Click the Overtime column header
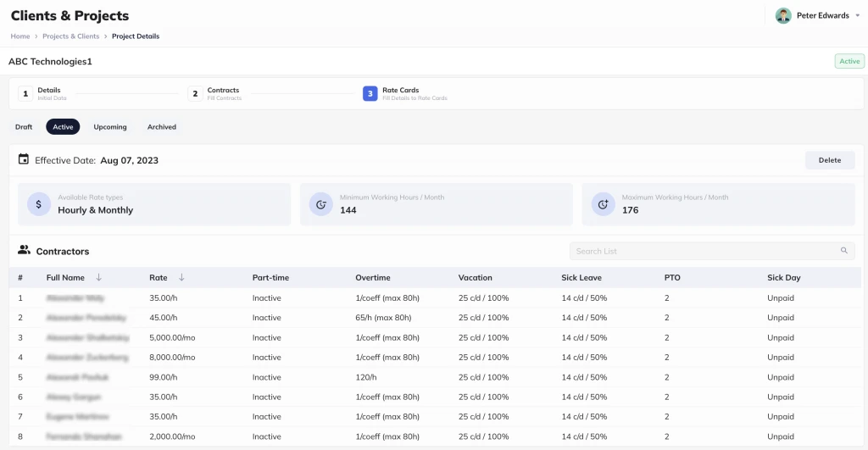Screen dimensions: 868x450 [373, 277]
